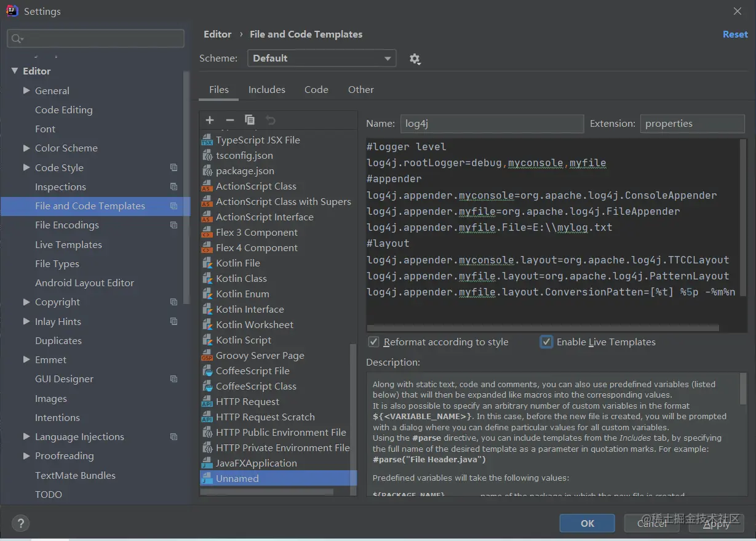This screenshot has height=541, width=756.
Task: Select the Kotlin File template
Action: [238, 263]
